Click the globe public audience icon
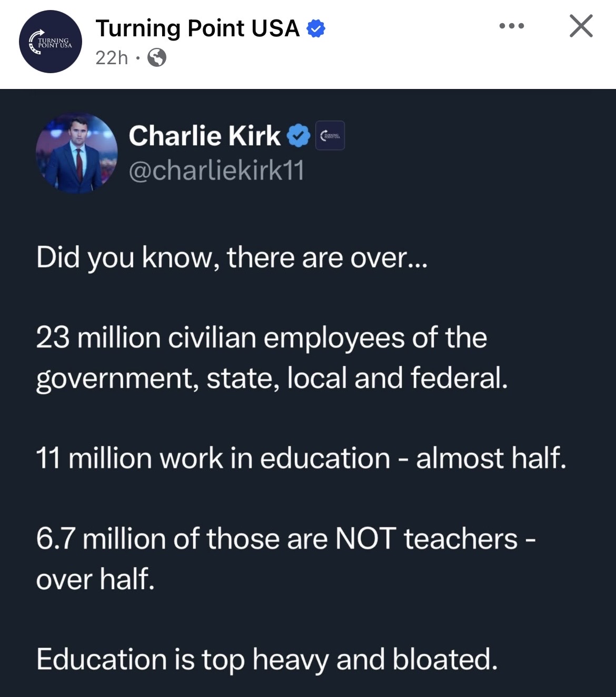 pyautogui.click(x=157, y=57)
